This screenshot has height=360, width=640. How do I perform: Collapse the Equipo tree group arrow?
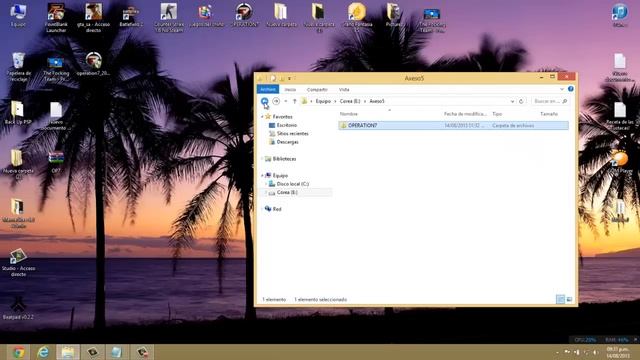(x=262, y=176)
